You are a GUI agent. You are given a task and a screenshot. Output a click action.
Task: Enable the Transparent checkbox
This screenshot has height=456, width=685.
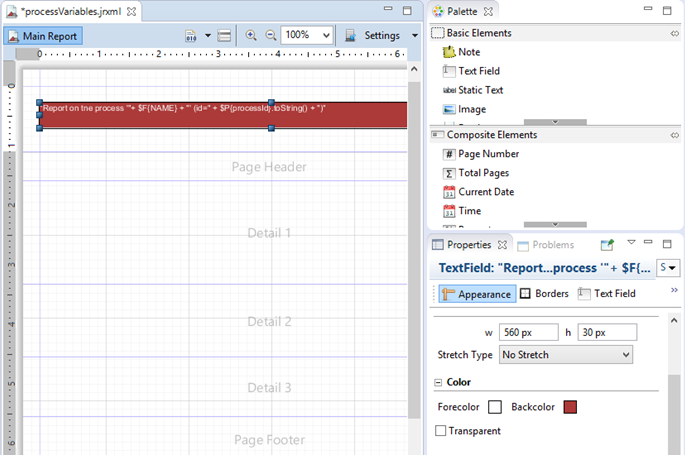point(442,431)
